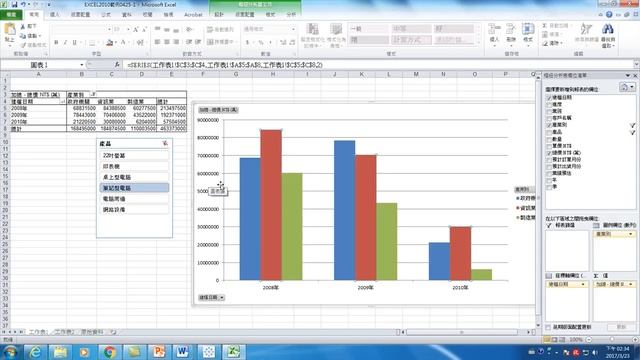Switch to the Acrobat ribbon tab

[193, 14]
